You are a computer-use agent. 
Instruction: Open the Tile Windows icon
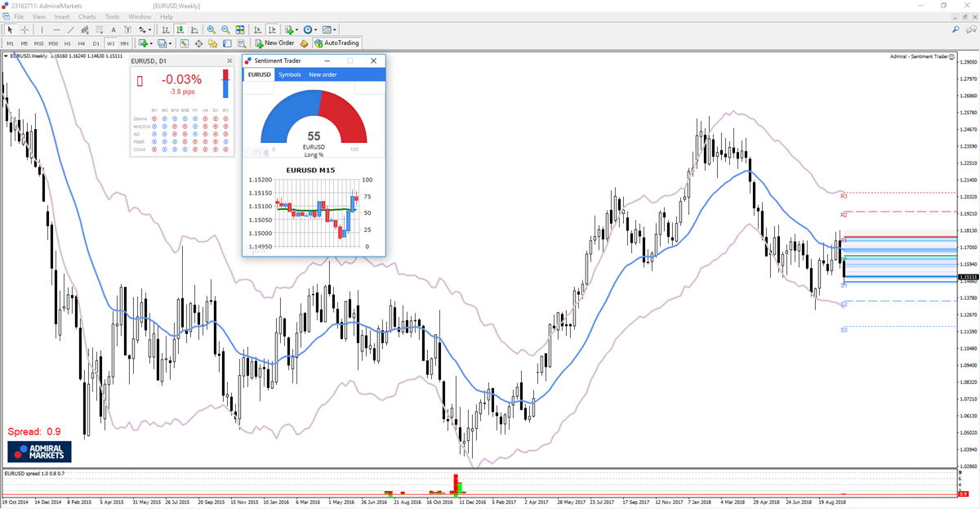click(x=242, y=29)
